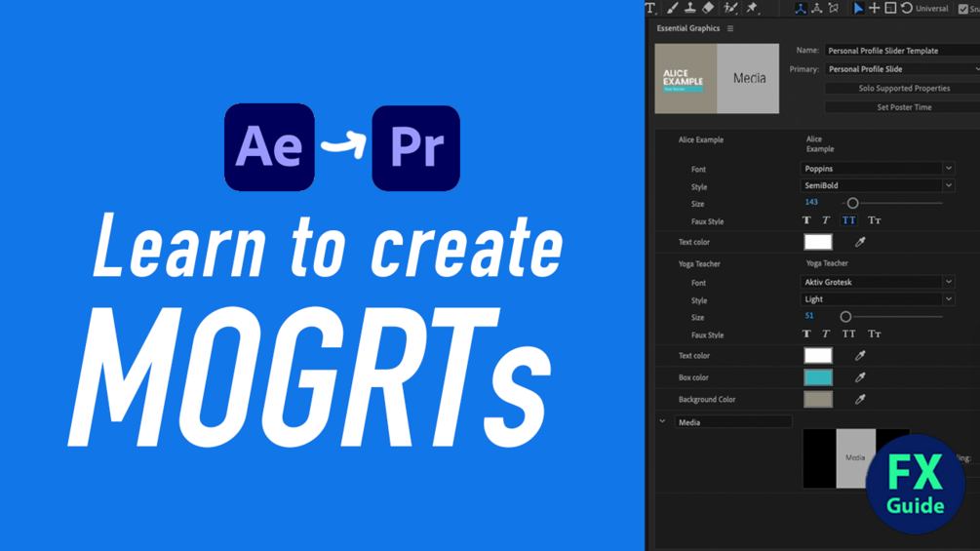Screen dimensions: 980x551
Task: Select the Clone Stamp tool
Action: coord(690,8)
